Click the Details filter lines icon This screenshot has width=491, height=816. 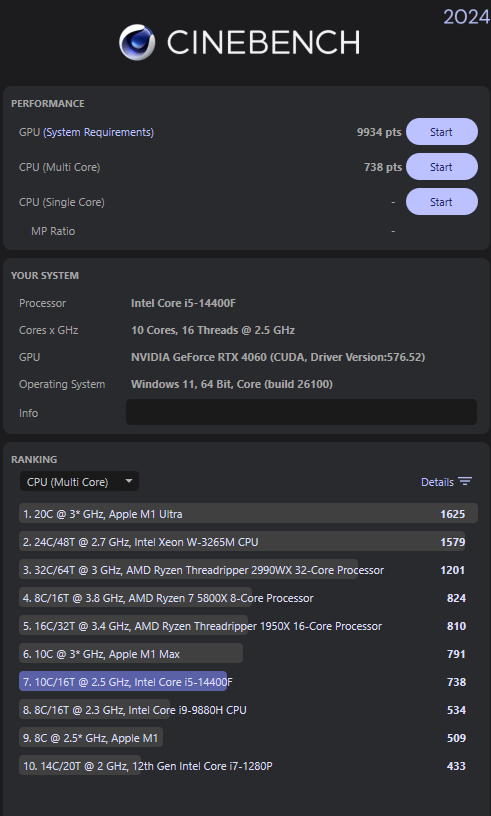pos(465,481)
